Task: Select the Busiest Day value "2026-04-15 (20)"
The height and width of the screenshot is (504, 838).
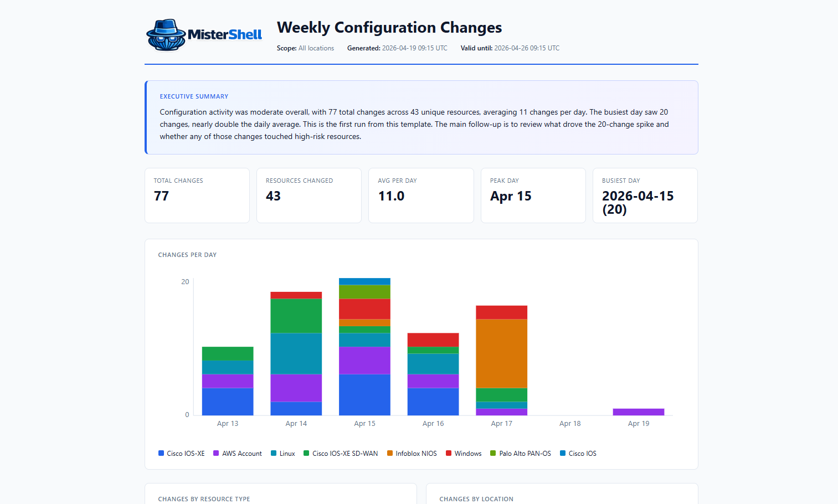Action: click(x=638, y=203)
